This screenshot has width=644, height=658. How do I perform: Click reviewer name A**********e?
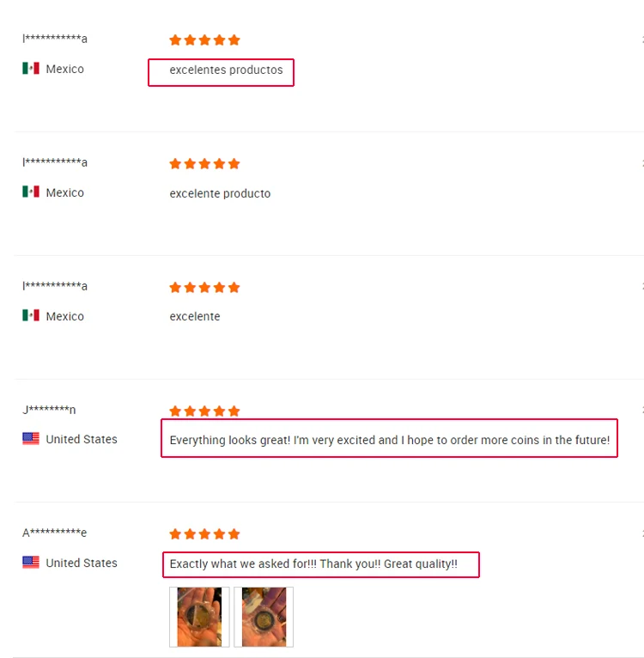[55, 533]
